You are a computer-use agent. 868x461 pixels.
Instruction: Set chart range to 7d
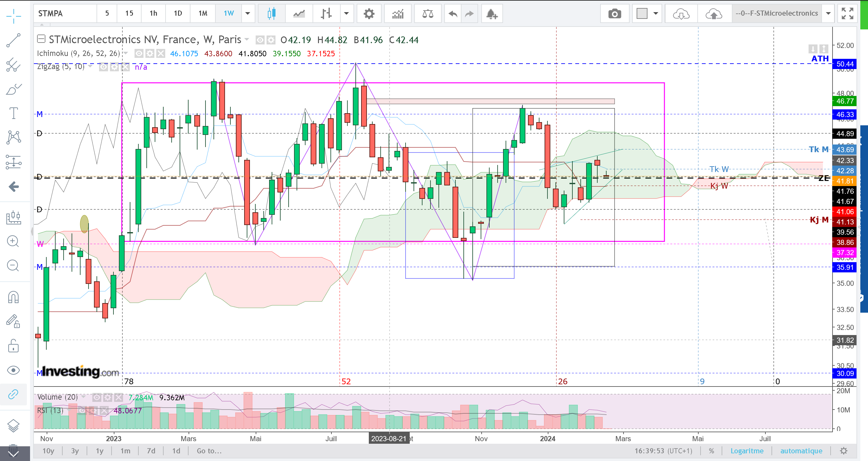[151, 451]
